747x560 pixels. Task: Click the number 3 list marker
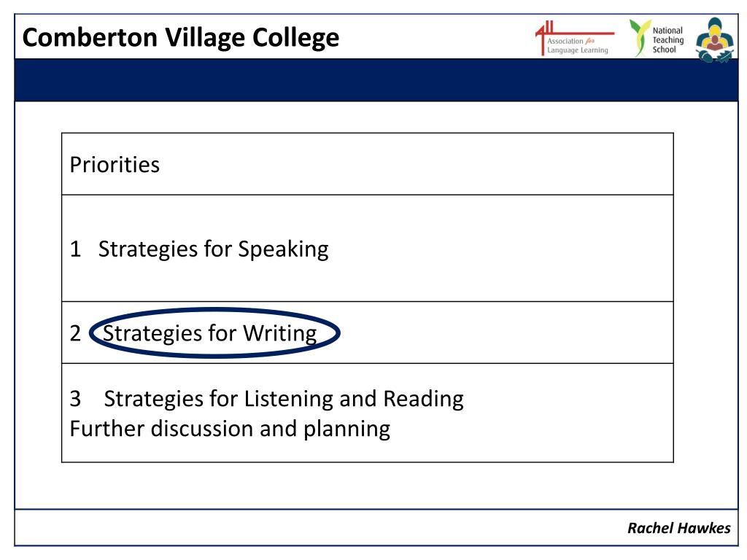(75, 399)
